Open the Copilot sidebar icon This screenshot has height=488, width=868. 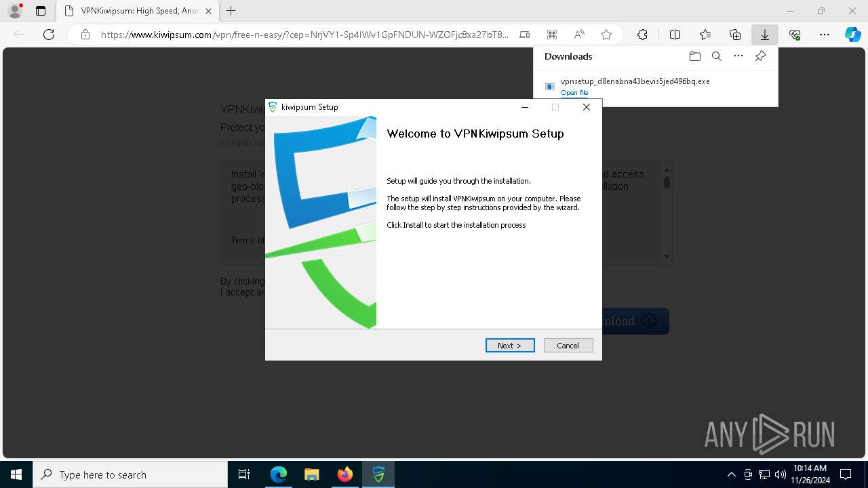[x=853, y=35]
